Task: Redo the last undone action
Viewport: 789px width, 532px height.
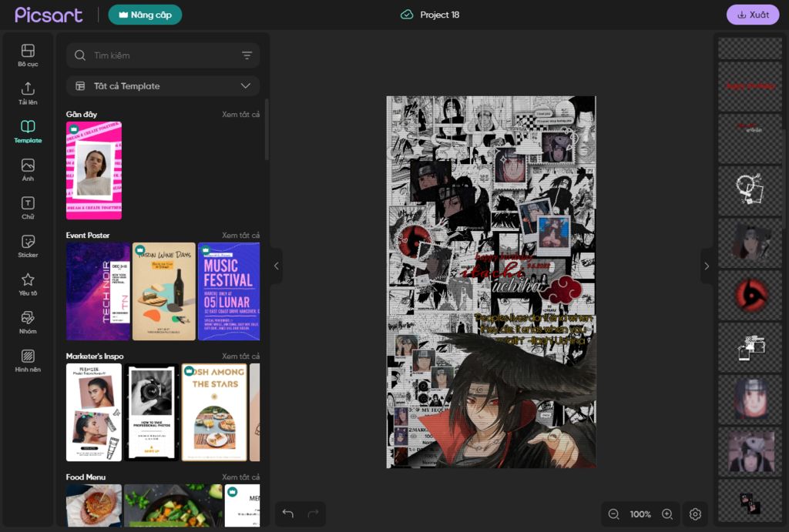Action: point(313,514)
